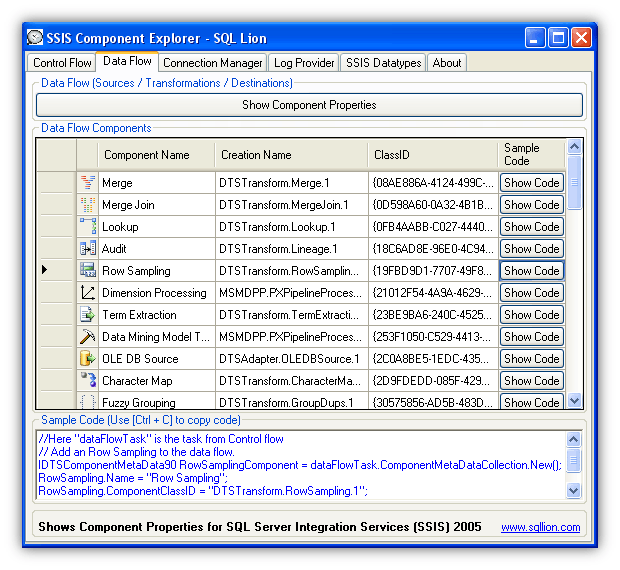Image resolution: width=620 pixels, height=570 pixels.
Task: Click the Fuzzy Grouping component icon
Action: click(87, 401)
